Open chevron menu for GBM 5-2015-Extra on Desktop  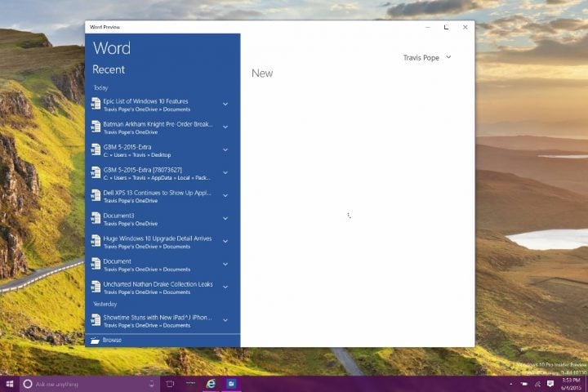pyautogui.click(x=225, y=149)
